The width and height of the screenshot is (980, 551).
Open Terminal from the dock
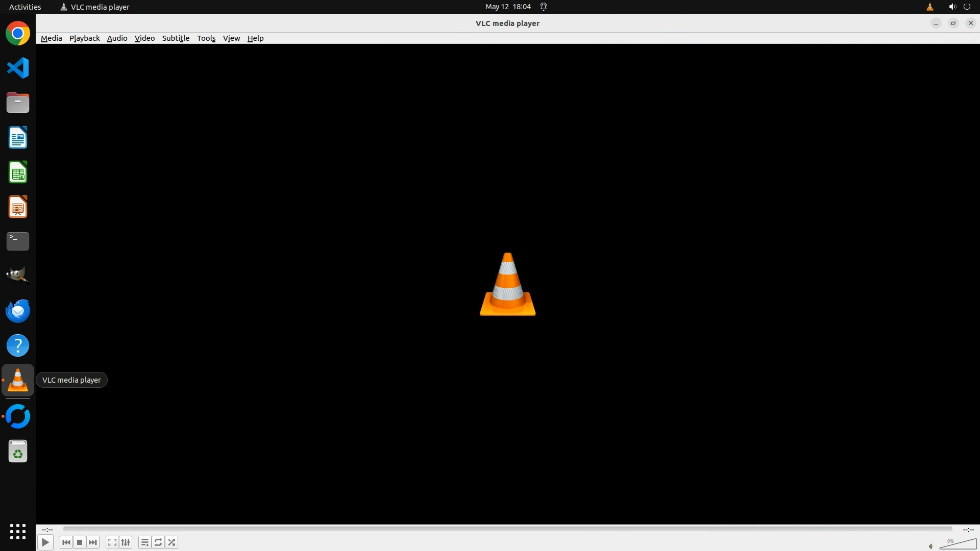(18, 241)
